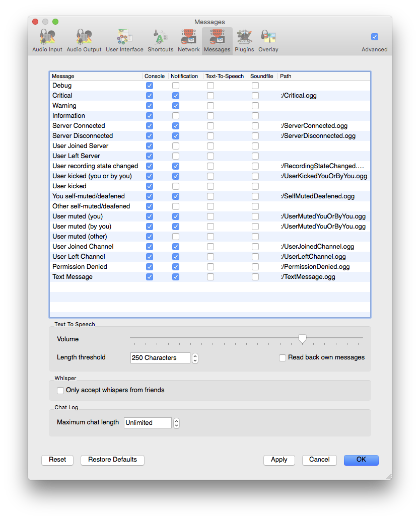Click the Reset button
420x520 pixels.
[x=57, y=460]
